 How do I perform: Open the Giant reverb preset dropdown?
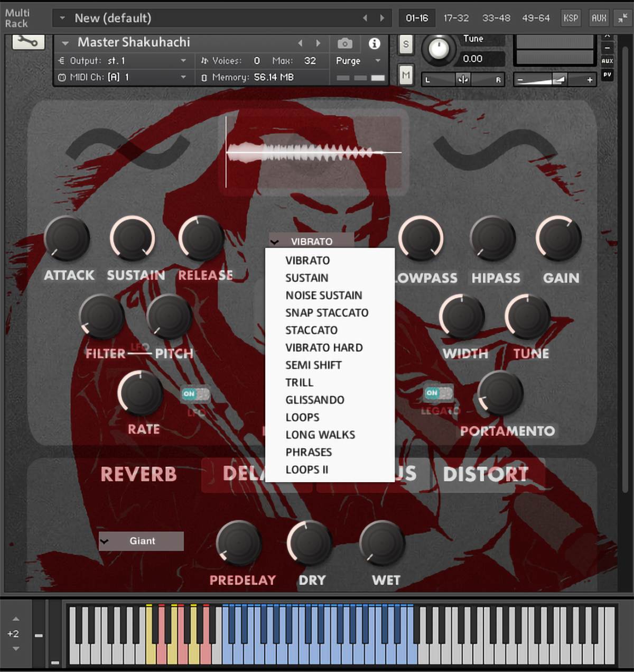pyautogui.click(x=141, y=541)
